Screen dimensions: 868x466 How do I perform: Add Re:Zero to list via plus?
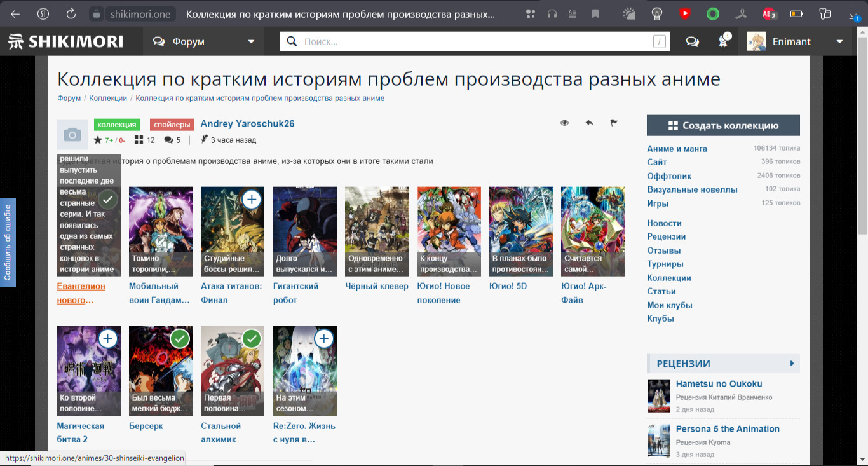pos(324,339)
